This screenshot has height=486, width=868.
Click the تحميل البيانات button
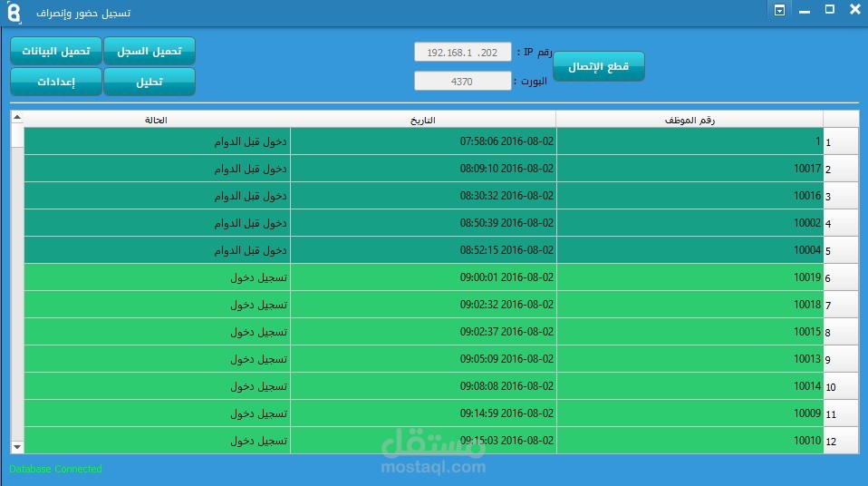click(56, 51)
